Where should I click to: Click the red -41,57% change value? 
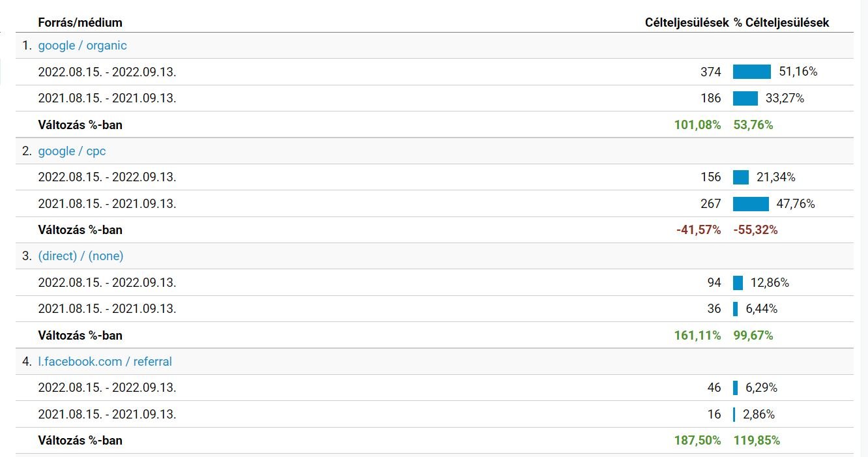[699, 230]
